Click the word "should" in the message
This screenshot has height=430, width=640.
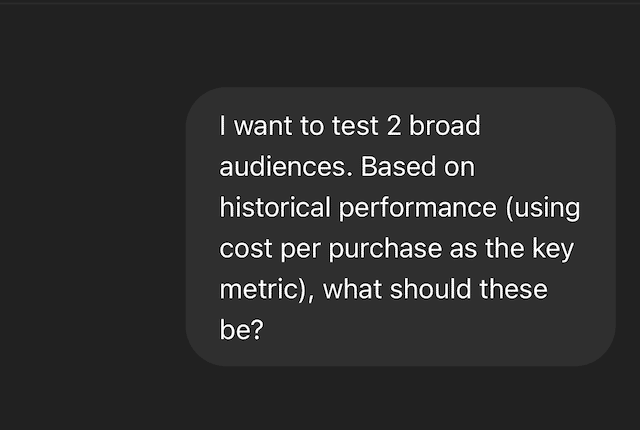tap(430, 289)
